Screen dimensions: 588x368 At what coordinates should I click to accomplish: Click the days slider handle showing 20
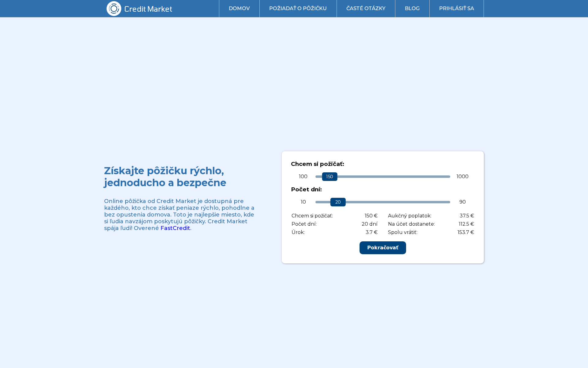click(338, 202)
